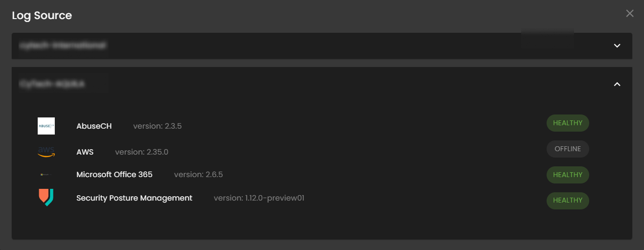This screenshot has width=644, height=250.
Task: Click the Office 365 version 2.6.5 text
Action: point(199,175)
